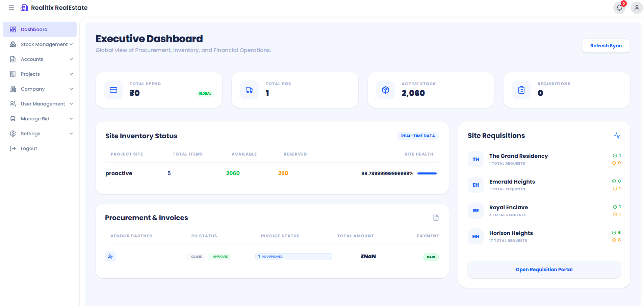Click the vendor partner user icon
Screen dimensions: 644x306
pyautogui.click(x=110, y=257)
